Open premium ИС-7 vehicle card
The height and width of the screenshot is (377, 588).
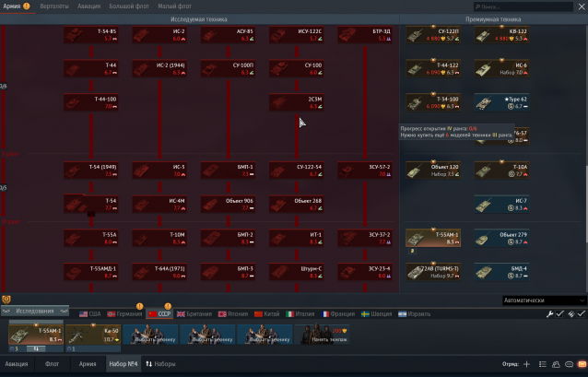[501, 204]
